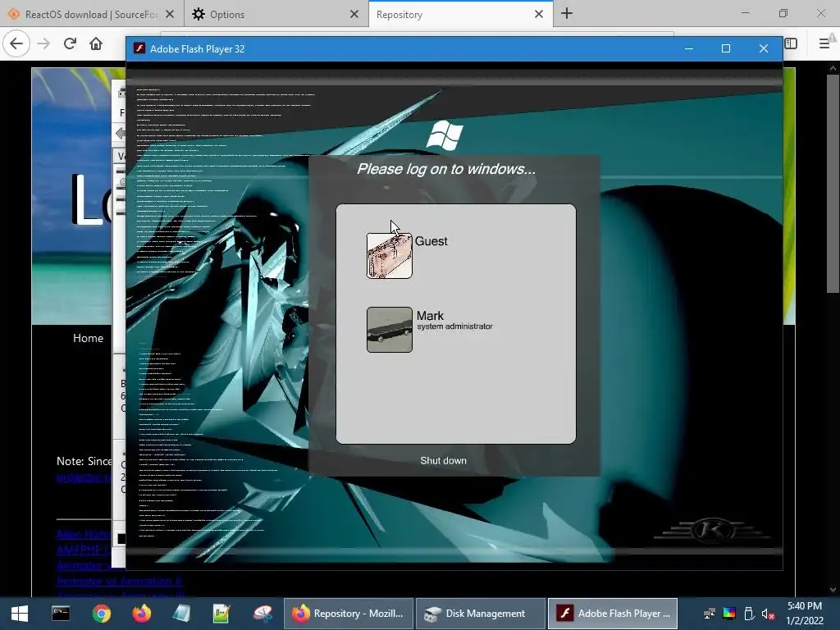Screen dimensions: 840x630
Task: Log on as Mark user name
Action: pos(430,316)
